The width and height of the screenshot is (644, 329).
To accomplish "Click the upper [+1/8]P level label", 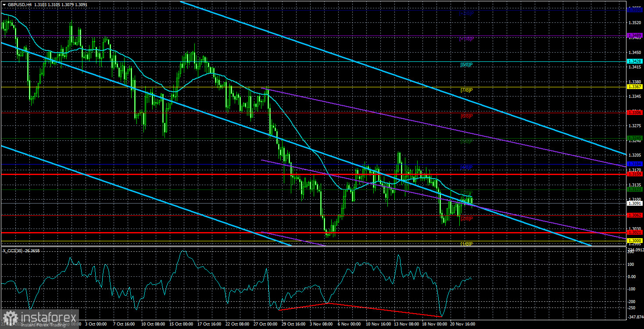I will point(466,38).
